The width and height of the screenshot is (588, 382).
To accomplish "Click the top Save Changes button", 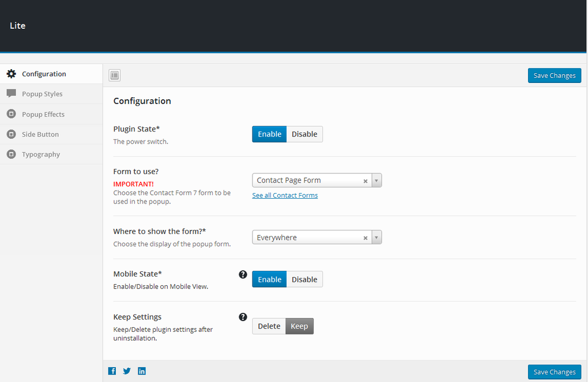I will click(554, 75).
